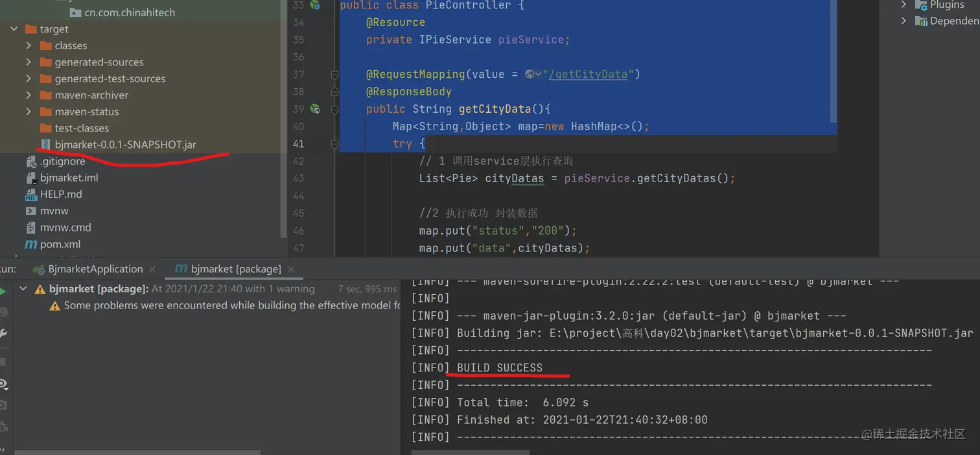Viewport: 980px width, 455px height.
Task: Click the Dependencies icon in Maven panel
Action: [920, 21]
